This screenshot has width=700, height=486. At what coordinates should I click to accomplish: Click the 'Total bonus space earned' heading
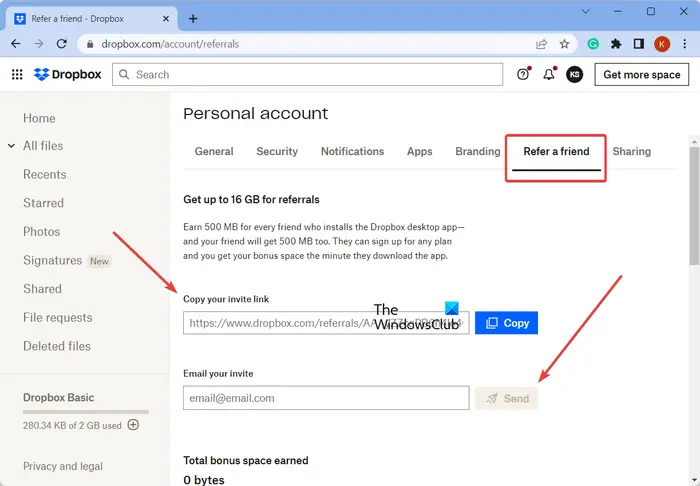pyautogui.click(x=246, y=460)
